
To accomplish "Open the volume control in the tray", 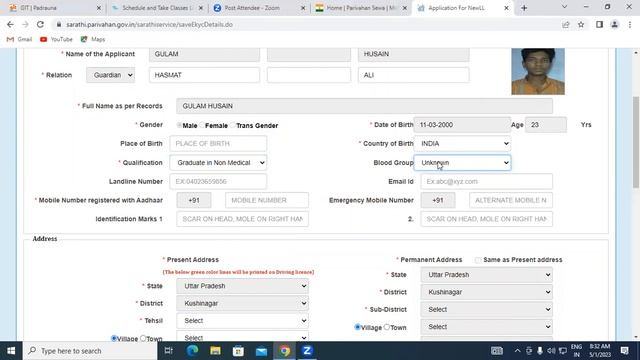I will [x=551, y=351].
